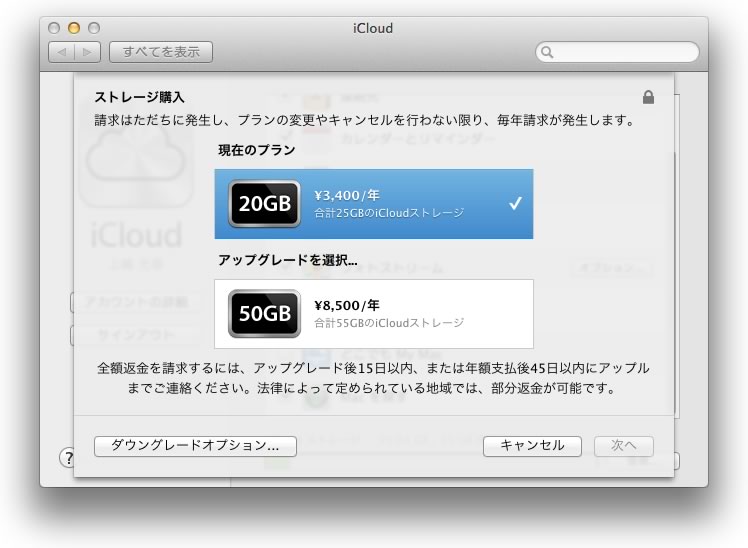This screenshot has width=748, height=548.
Task: Click the search field in the toolbar
Action: [617, 52]
